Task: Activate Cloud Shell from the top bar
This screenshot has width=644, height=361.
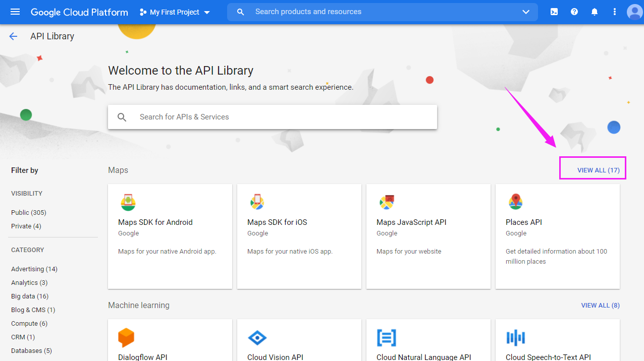Action: (554, 12)
